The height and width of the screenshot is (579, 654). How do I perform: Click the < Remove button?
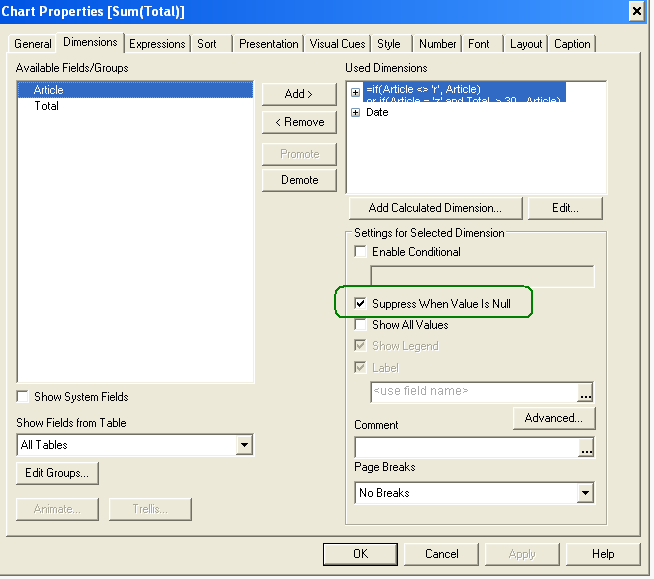[x=299, y=122]
